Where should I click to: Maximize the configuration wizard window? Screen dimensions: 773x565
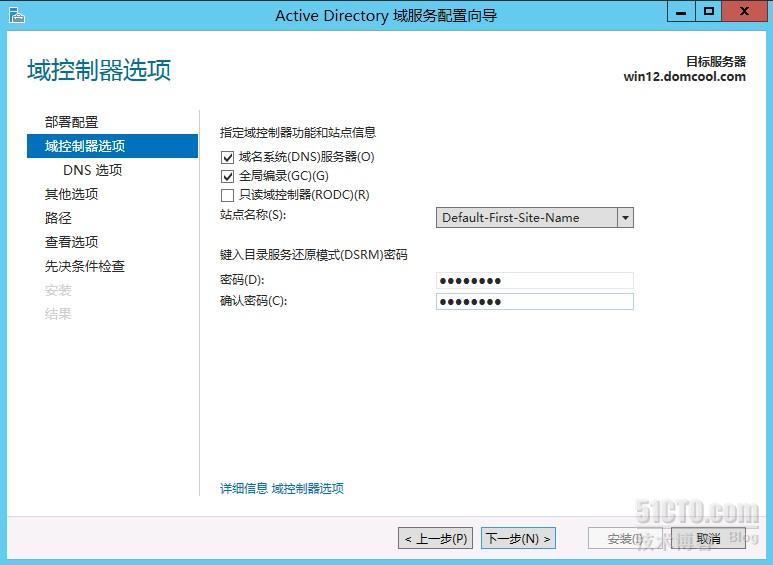pos(708,11)
